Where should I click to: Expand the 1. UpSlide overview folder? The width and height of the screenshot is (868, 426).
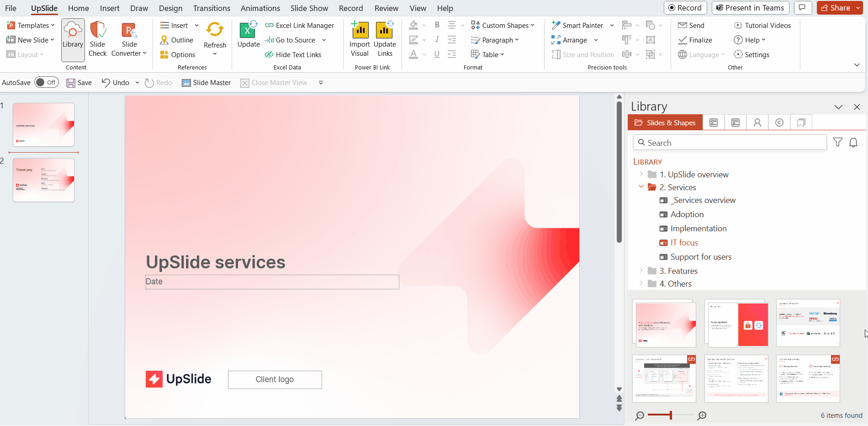coord(641,174)
